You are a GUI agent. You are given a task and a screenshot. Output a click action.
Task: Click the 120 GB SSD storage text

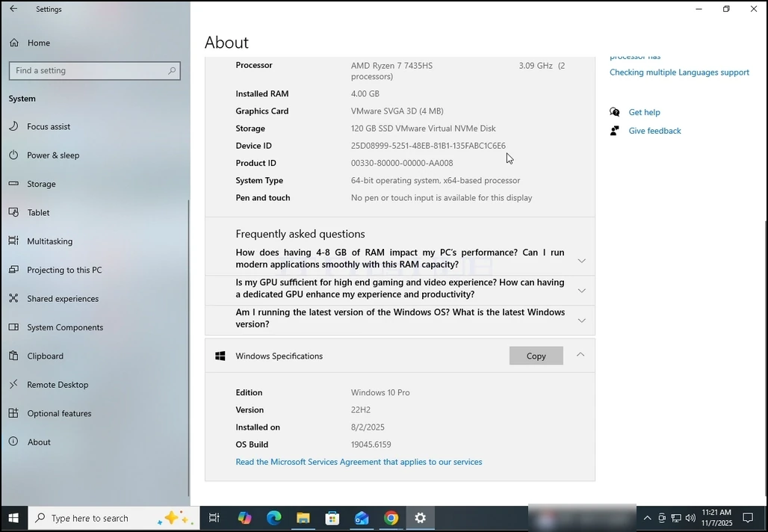(x=423, y=129)
